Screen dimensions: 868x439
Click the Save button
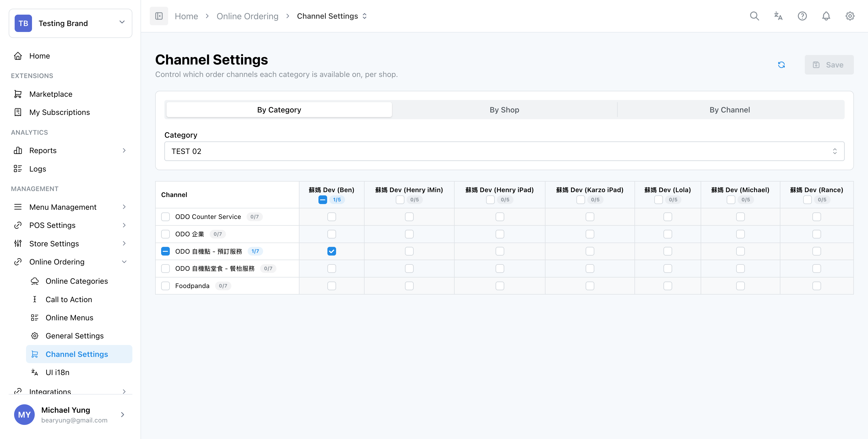pyautogui.click(x=829, y=65)
